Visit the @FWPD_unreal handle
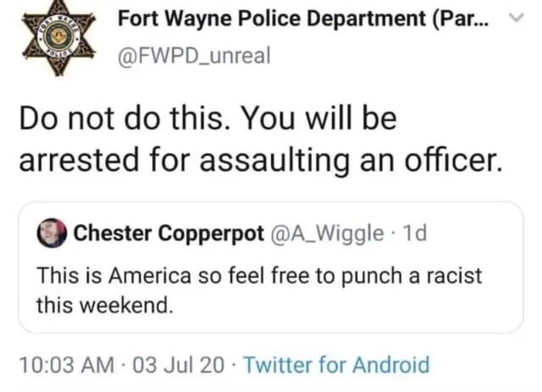 tap(194, 56)
